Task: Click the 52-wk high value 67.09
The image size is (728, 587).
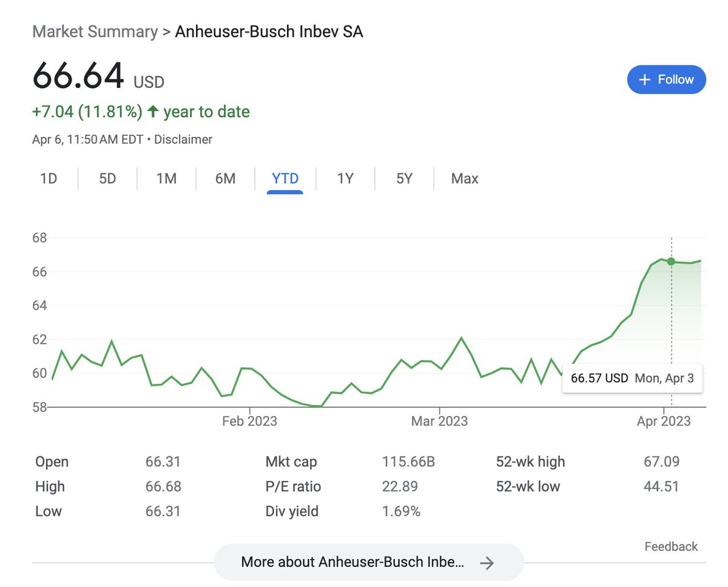Action: coord(661,462)
